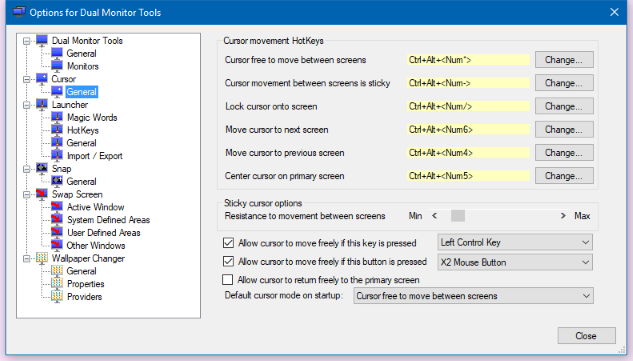The width and height of the screenshot is (633, 361).
Task: Uncheck allow free movement if key pressed
Action: [x=228, y=243]
